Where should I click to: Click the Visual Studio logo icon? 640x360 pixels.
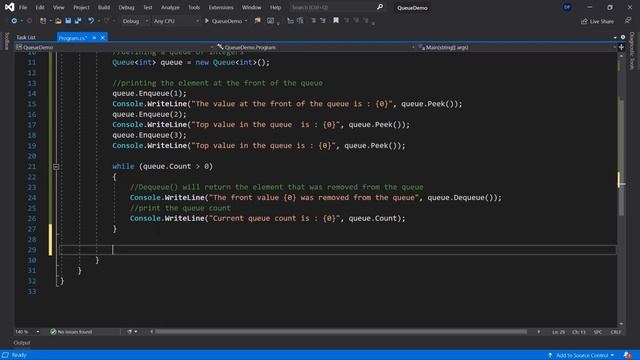click(x=9, y=7)
